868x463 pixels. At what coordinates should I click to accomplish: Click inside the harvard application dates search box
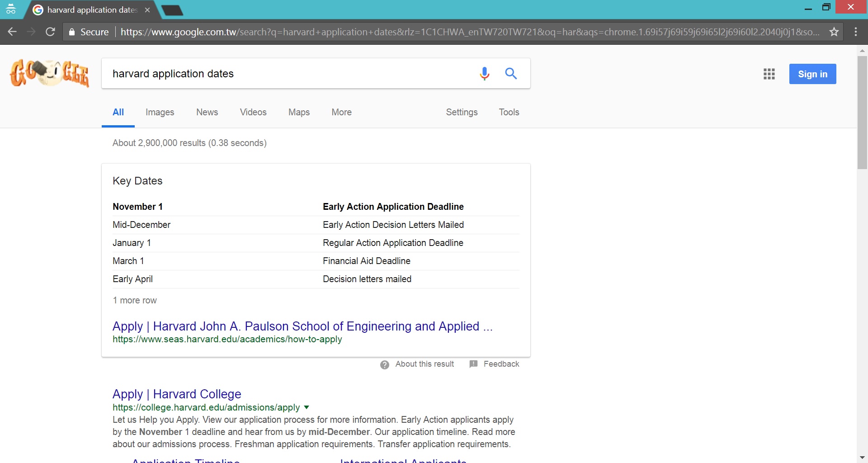(x=289, y=74)
